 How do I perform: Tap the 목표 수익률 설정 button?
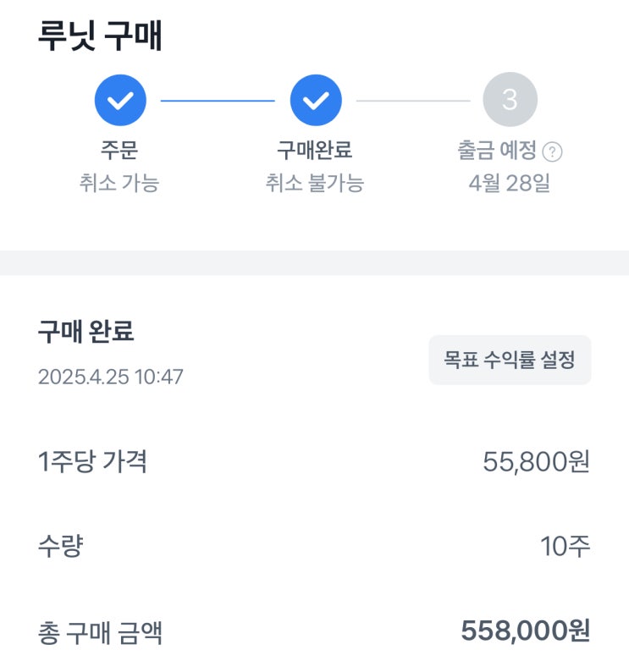tap(510, 361)
